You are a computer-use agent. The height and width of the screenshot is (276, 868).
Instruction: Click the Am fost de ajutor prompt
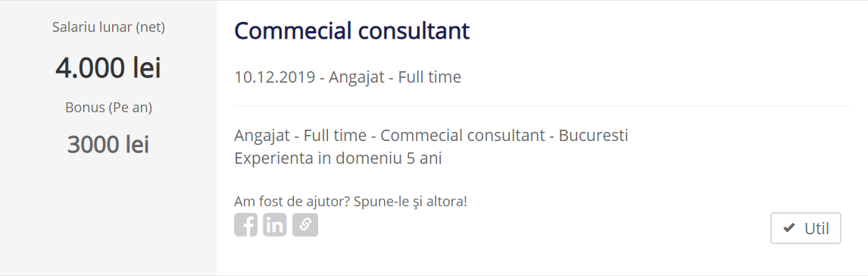(x=351, y=201)
